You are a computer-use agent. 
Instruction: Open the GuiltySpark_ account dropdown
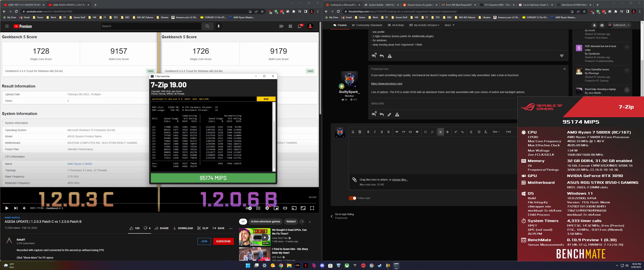click(x=619, y=25)
